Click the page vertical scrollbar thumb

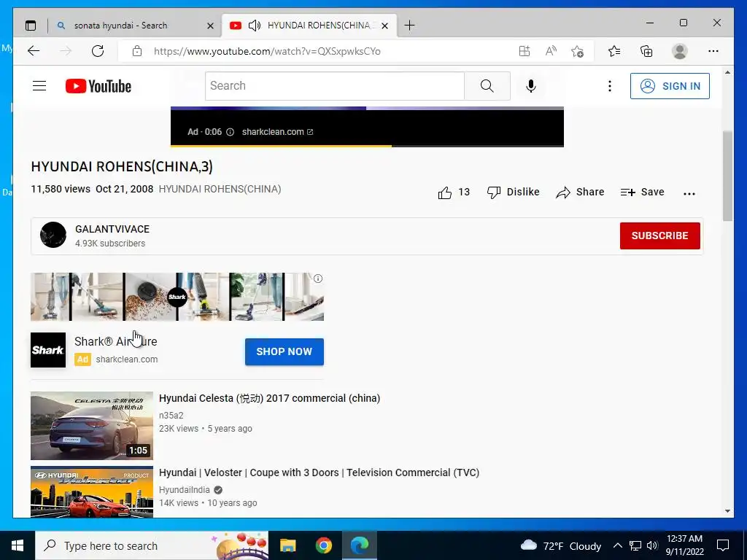727,176
